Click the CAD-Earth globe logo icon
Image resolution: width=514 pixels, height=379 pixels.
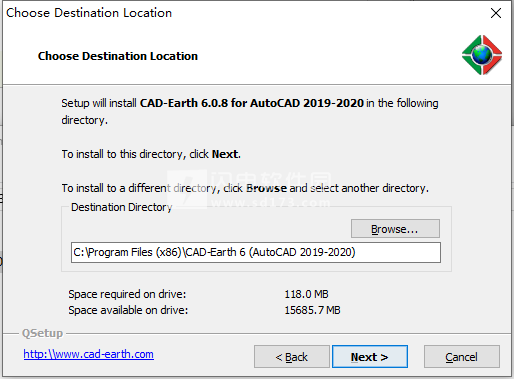click(482, 55)
